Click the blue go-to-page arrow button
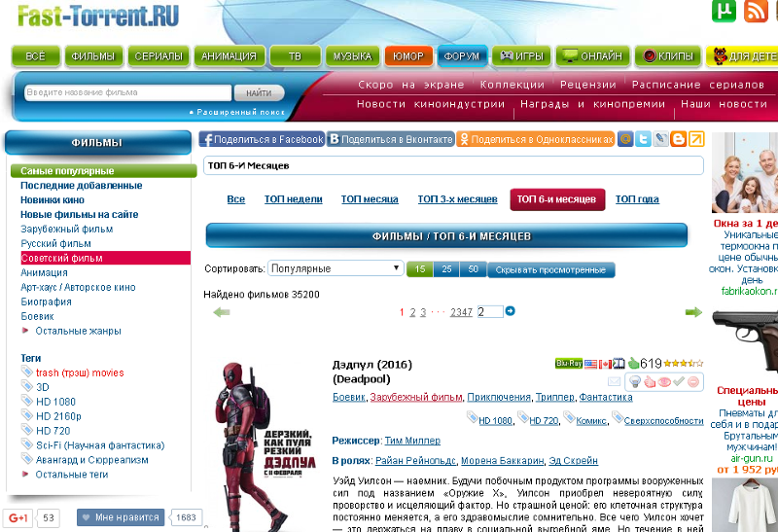 pos(510,311)
